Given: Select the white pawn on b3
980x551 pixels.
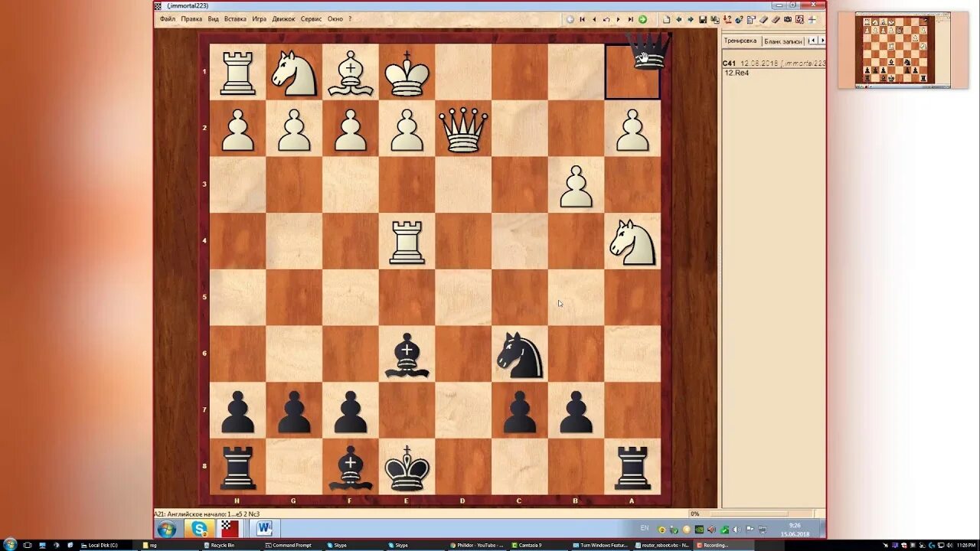Looking at the screenshot, I should click(x=576, y=185).
